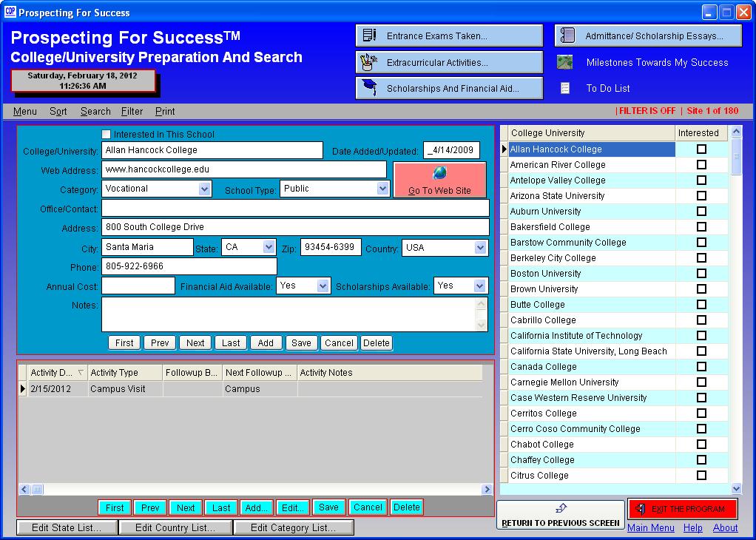Click Go To Web Site button

pos(439,180)
